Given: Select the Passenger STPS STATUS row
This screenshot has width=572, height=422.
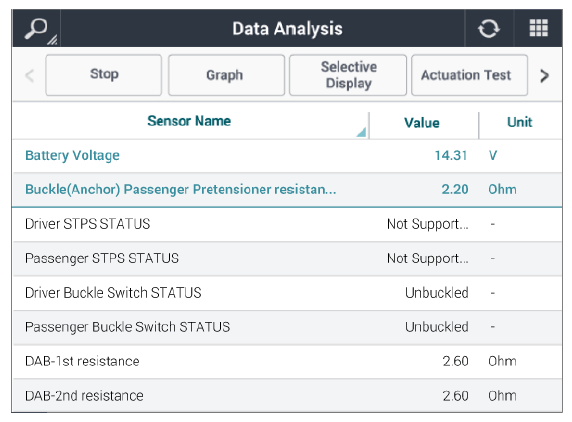Looking at the screenshot, I should pyautogui.click(x=287, y=259).
